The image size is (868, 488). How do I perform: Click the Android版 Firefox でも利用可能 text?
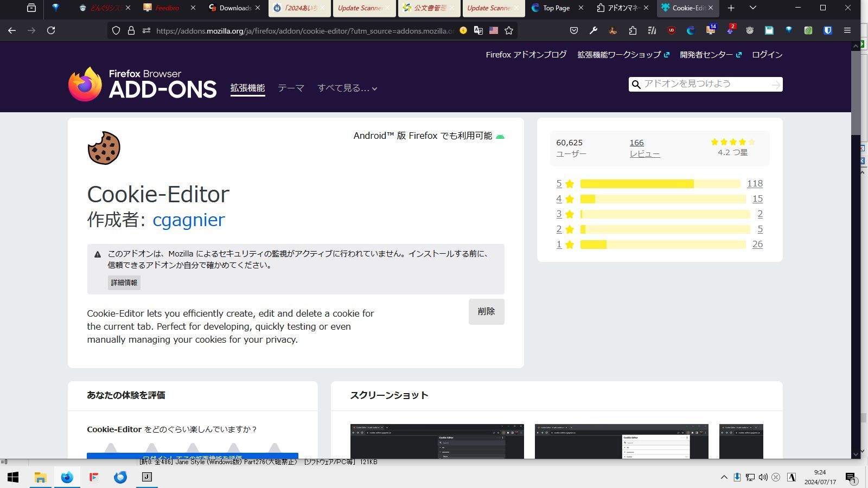tap(423, 136)
